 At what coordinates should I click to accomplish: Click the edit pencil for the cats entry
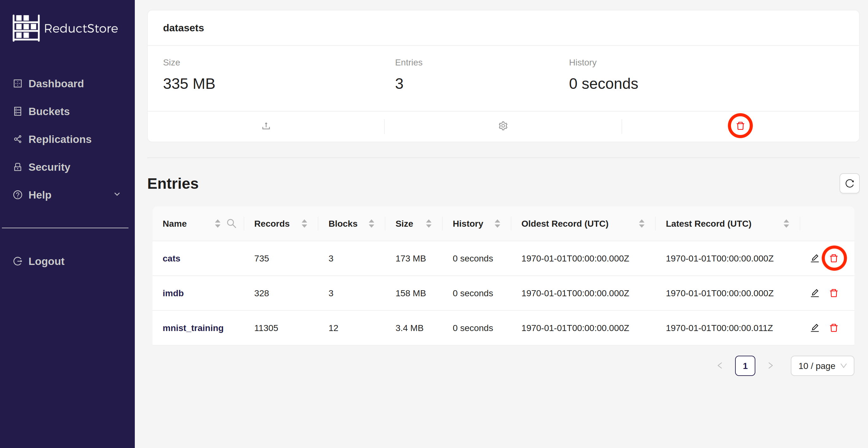pos(815,259)
